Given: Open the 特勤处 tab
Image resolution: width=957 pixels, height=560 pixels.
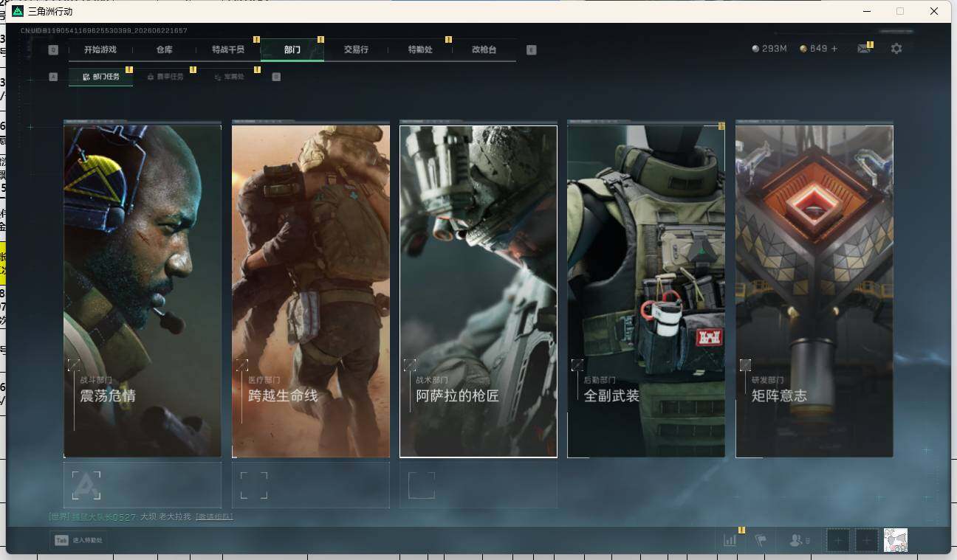Looking at the screenshot, I should click(420, 49).
